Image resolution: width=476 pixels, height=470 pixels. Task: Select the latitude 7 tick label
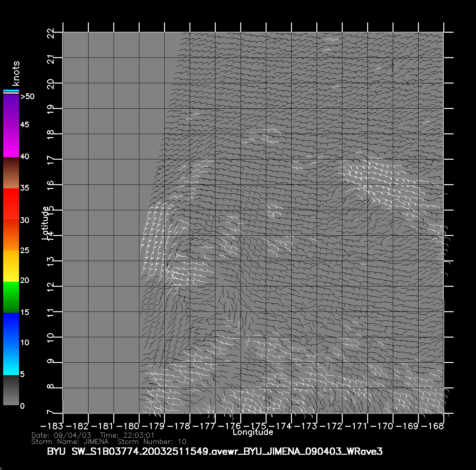coord(50,412)
